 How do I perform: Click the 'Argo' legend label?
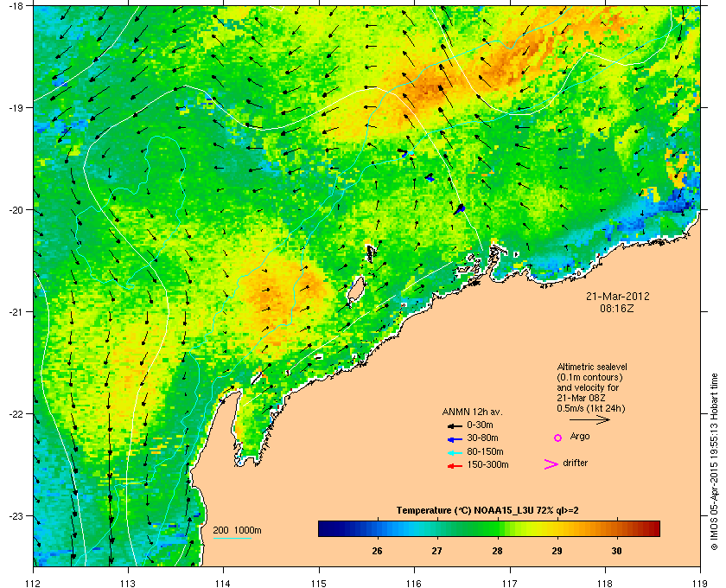(x=580, y=437)
